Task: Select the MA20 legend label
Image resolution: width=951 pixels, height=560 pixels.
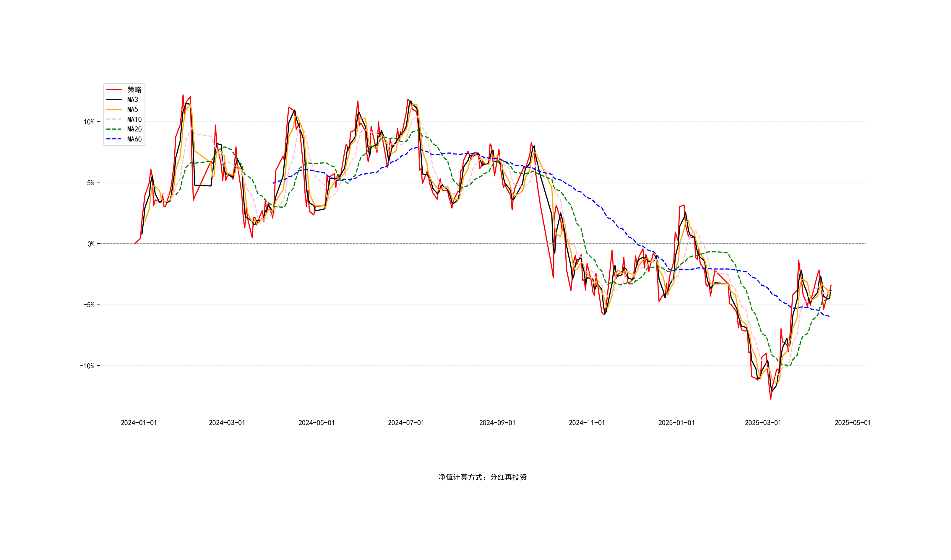Action: [134, 129]
